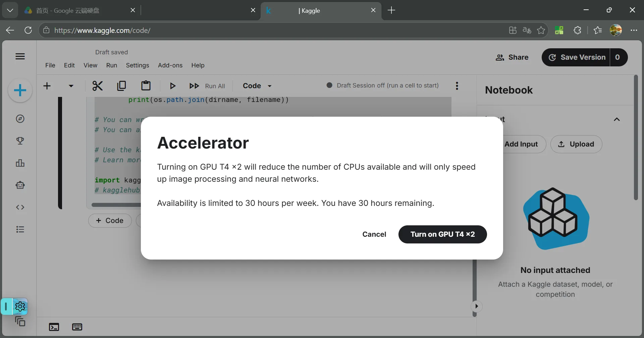The image size is (644, 338).
Task: Click the green extension icon in toolbar
Action: 559,30
